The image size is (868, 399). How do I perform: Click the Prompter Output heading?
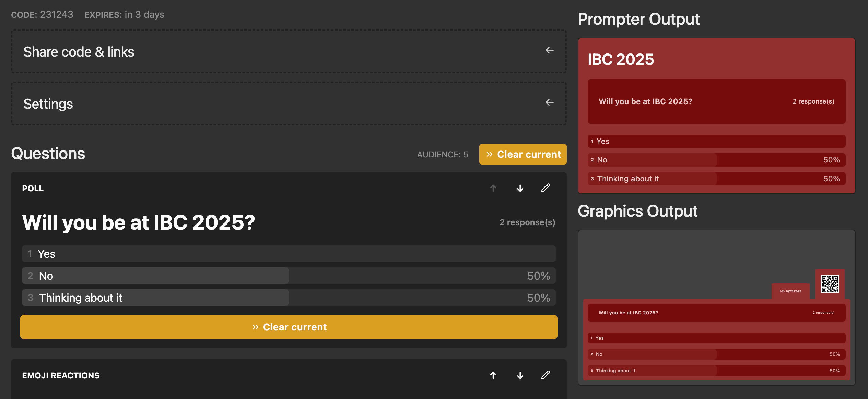(638, 19)
